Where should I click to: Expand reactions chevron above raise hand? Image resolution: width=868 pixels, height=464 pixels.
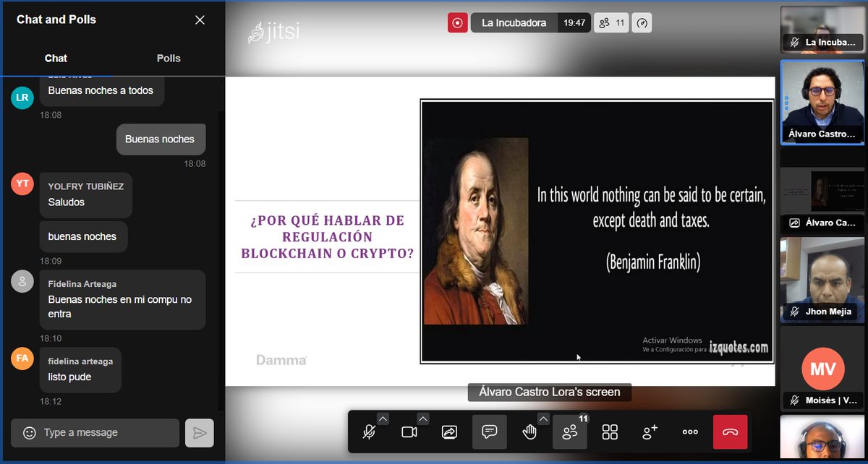(x=543, y=418)
